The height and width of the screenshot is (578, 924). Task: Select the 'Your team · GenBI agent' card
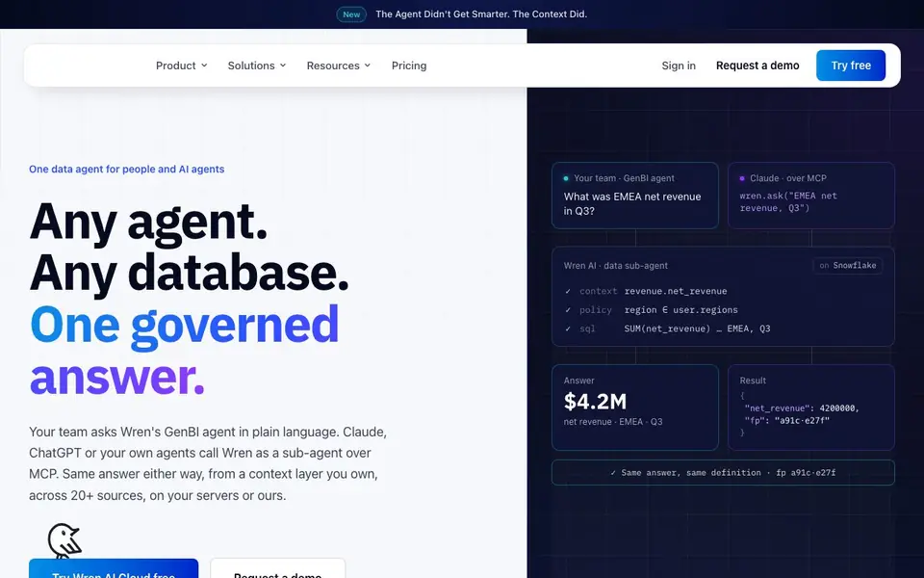click(x=634, y=196)
